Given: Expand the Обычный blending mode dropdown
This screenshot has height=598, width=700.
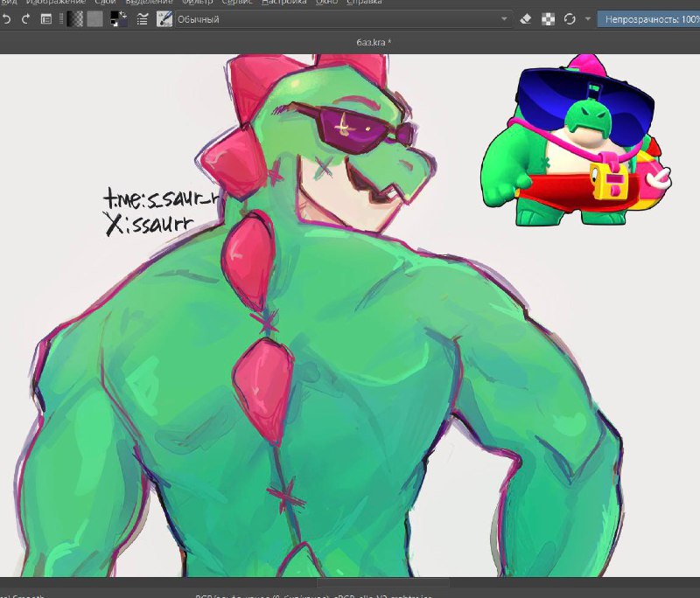Looking at the screenshot, I should tap(343, 19).
